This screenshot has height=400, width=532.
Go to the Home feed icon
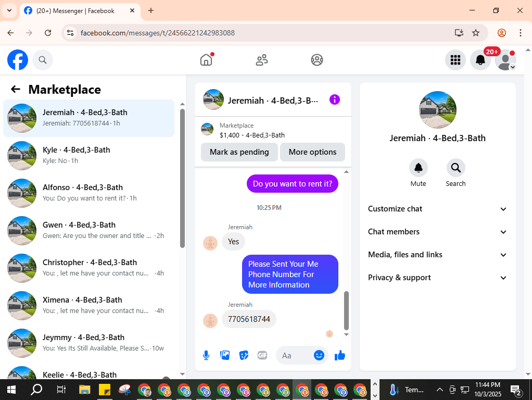click(x=206, y=60)
